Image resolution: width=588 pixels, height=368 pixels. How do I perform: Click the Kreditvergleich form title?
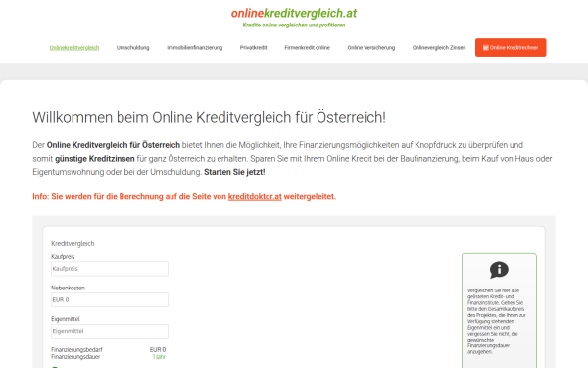[73, 244]
